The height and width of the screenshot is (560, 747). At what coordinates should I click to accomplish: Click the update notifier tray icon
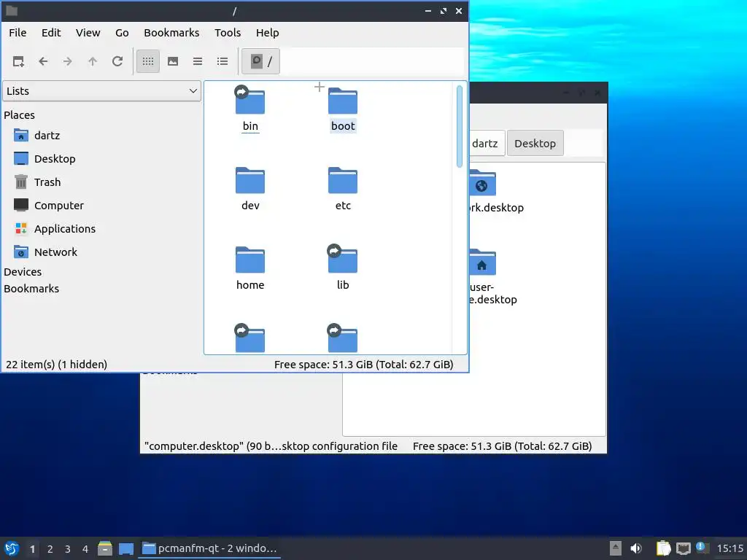[703, 548]
